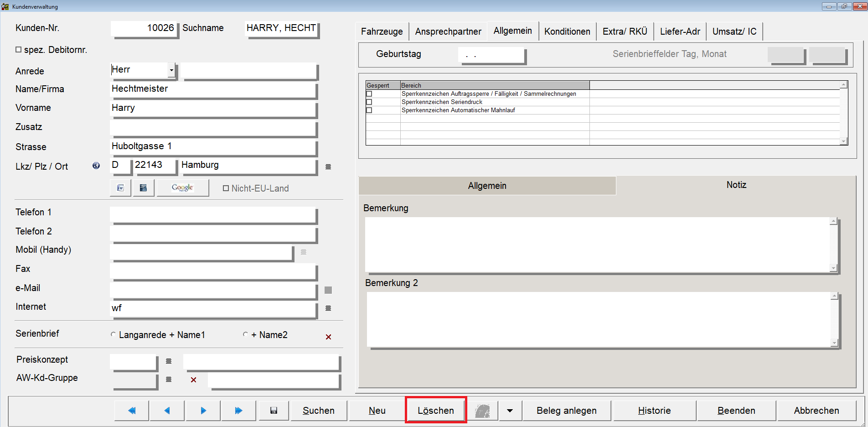Click scroll down arrow of Bemerkung 2 box

[834, 343]
